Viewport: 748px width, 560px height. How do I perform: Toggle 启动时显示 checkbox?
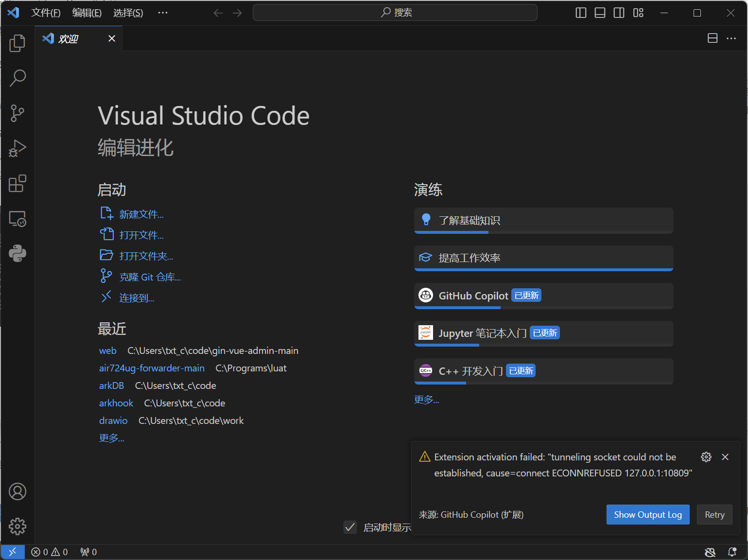[x=350, y=527]
